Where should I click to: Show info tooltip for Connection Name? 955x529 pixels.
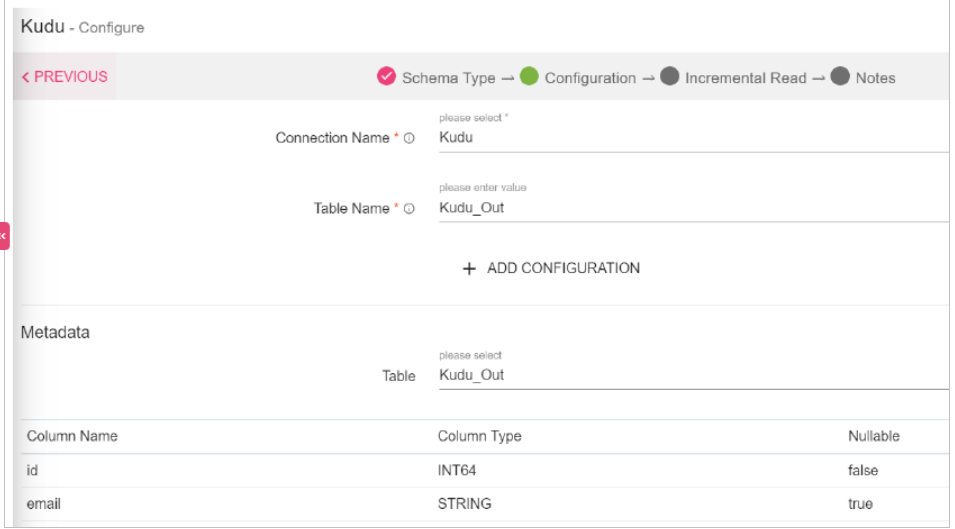(x=409, y=138)
